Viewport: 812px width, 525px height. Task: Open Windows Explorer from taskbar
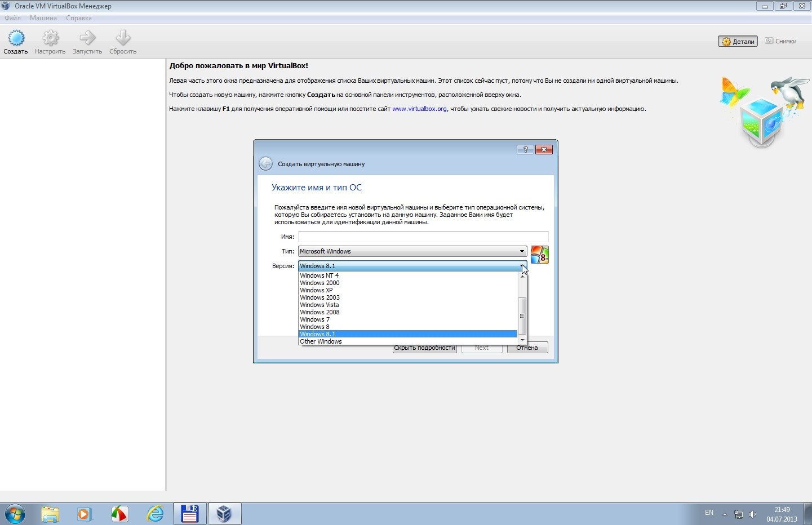(50, 514)
